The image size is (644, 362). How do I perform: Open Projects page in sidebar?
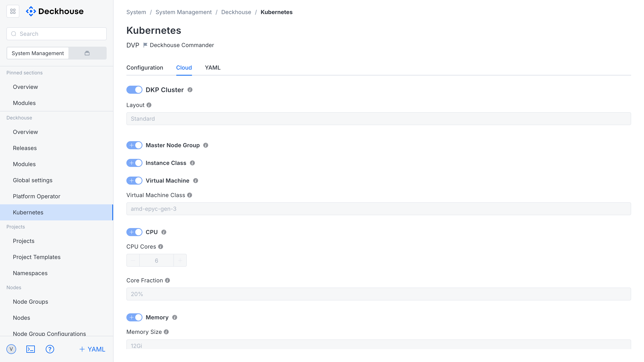coord(57,241)
